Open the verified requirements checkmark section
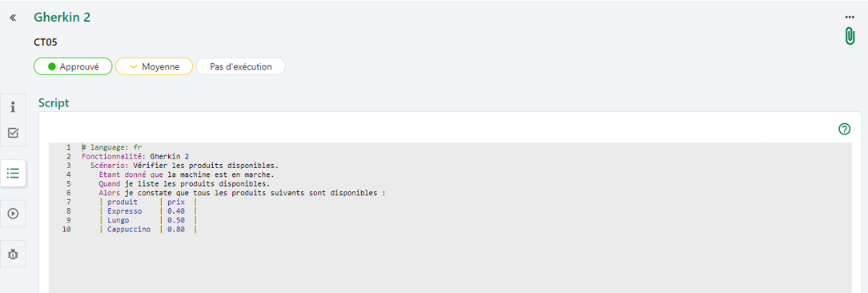 coord(14,133)
